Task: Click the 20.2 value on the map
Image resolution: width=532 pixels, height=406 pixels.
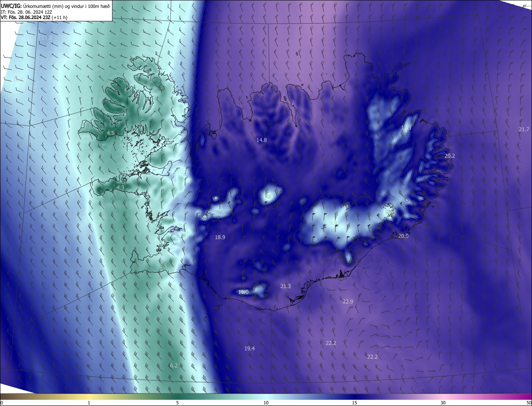Action: click(450, 156)
